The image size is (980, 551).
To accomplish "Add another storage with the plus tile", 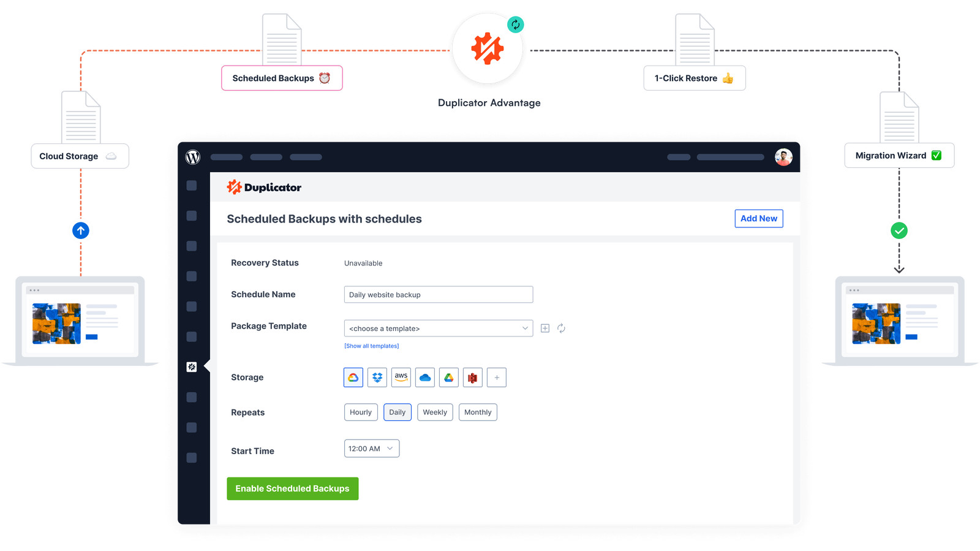I will (497, 378).
